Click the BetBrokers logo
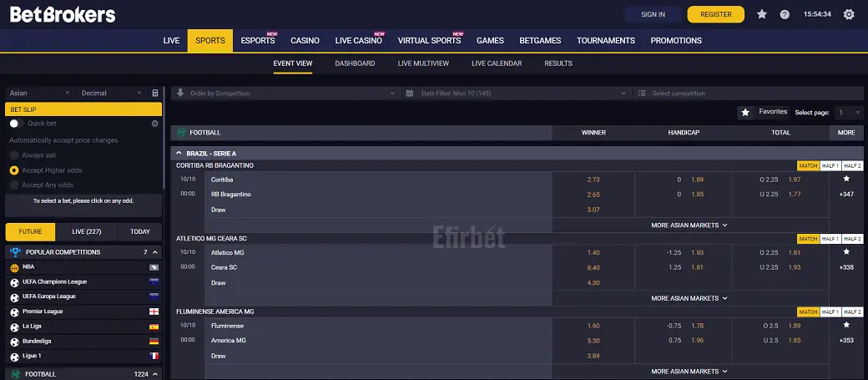This screenshot has width=868, height=380. point(63,14)
